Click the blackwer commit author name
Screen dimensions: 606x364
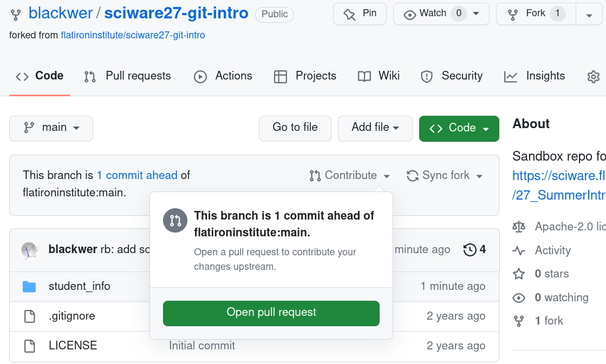pos(73,249)
